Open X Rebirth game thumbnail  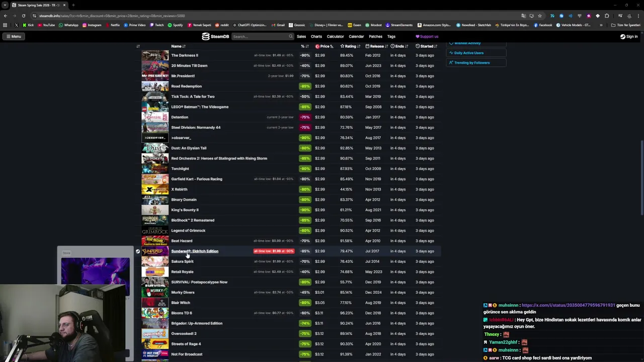(155, 189)
